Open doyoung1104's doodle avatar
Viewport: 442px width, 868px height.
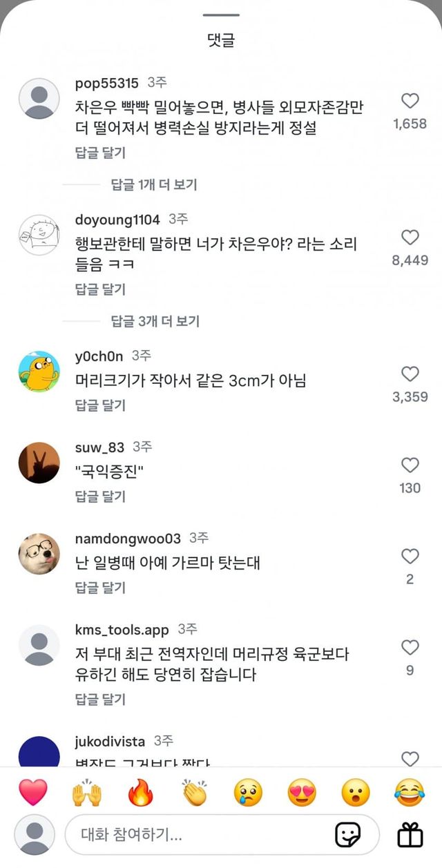click(39, 235)
